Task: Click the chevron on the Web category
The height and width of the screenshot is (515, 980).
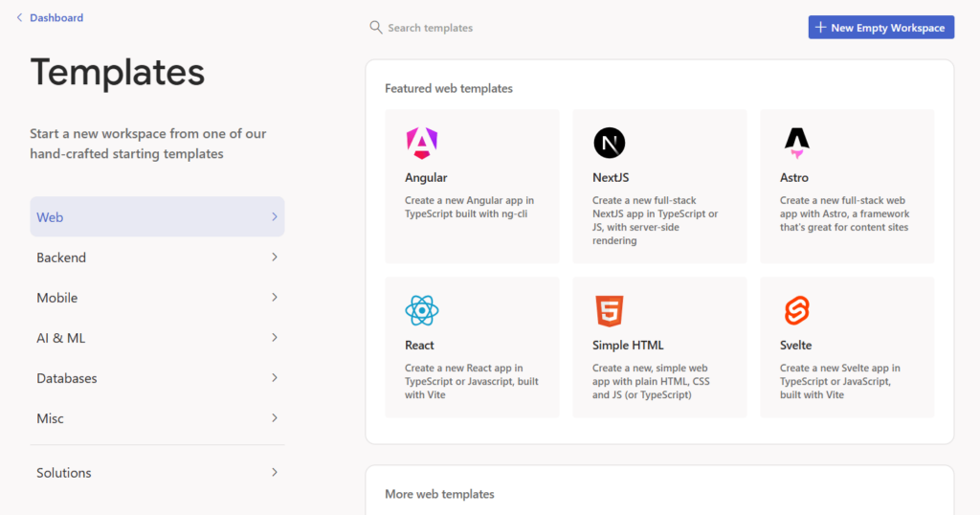Action: click(275, 217)
